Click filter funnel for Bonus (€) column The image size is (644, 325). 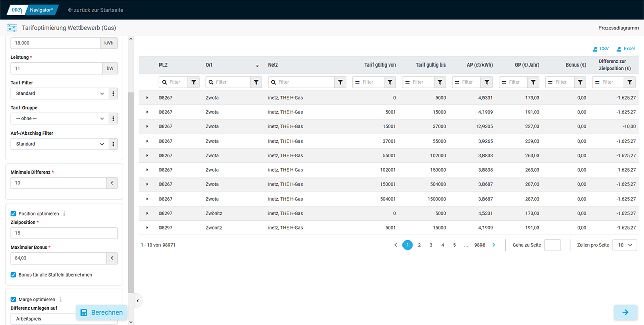tap(580, 82)
